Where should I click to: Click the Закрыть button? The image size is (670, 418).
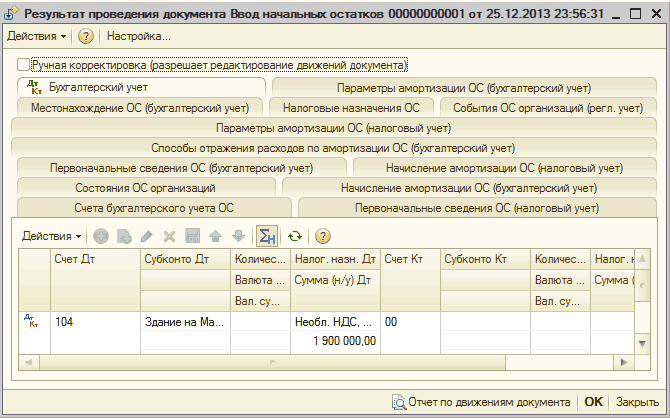pyautogui.click(x=637, y=402)
